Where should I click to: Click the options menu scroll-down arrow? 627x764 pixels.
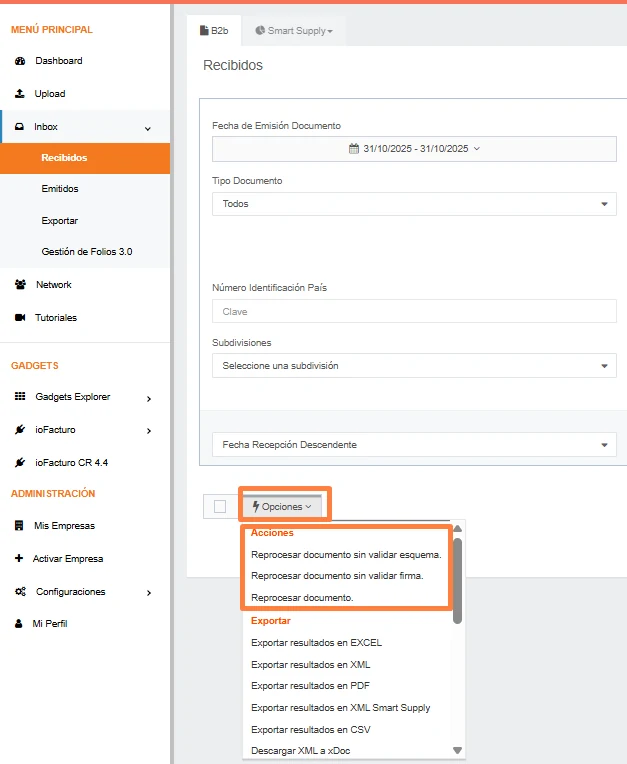(x=457, y=750)
